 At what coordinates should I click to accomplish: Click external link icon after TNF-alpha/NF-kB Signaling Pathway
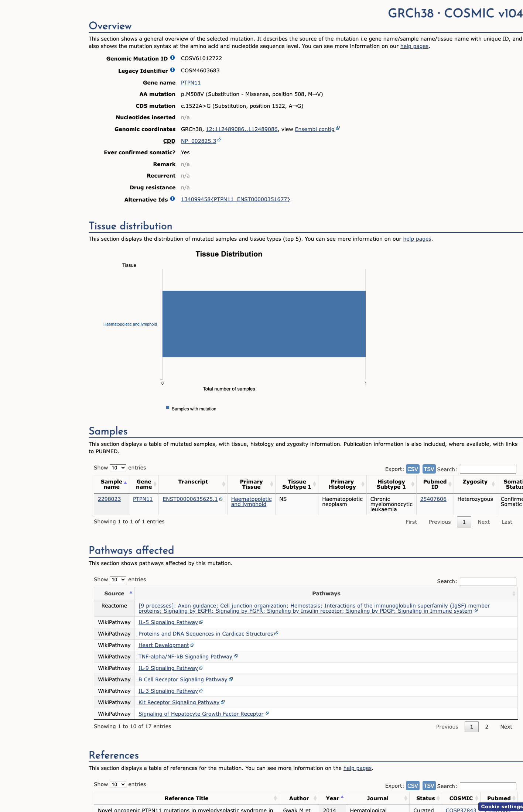coord(236,656)
